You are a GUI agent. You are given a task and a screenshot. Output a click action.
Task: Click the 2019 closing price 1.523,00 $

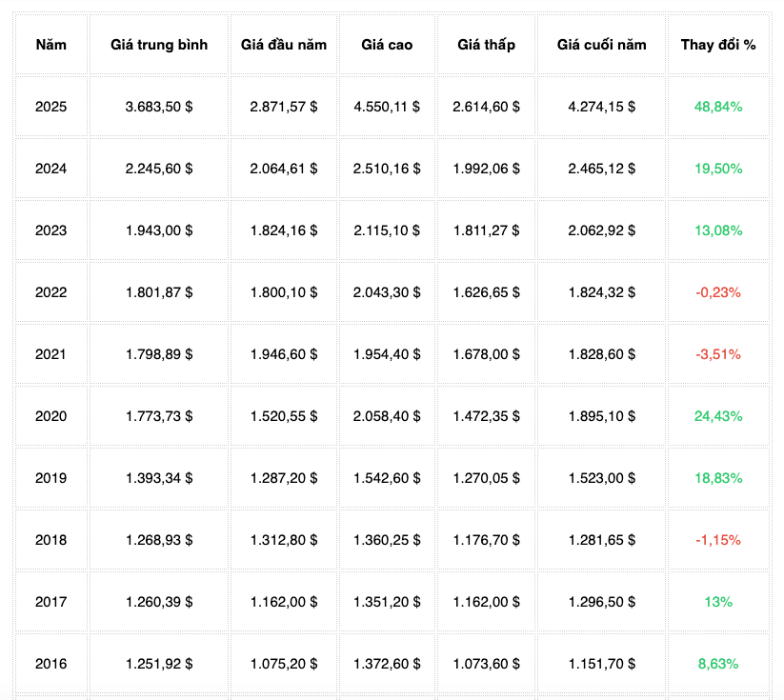tap(601, 478)
